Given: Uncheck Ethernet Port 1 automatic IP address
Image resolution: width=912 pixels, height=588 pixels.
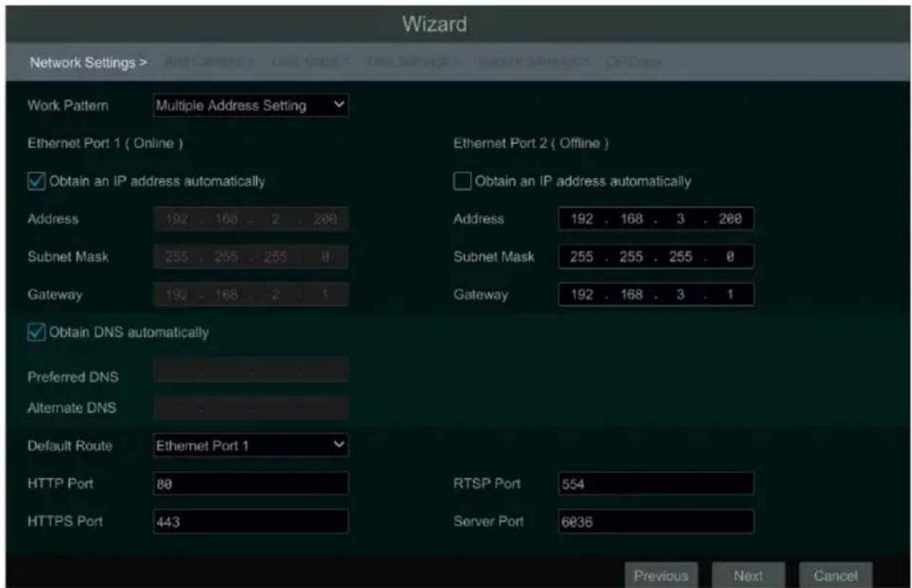Looking at the screenshot, I should pyautogui.click(x=37, y=181).
